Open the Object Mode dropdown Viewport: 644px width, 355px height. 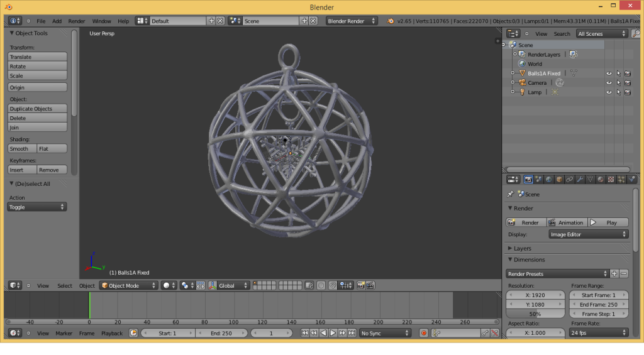click(129, 285)
